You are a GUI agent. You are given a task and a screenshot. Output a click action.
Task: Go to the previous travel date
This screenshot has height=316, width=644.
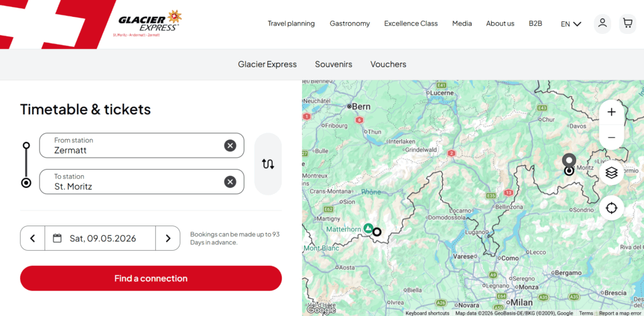33,238
